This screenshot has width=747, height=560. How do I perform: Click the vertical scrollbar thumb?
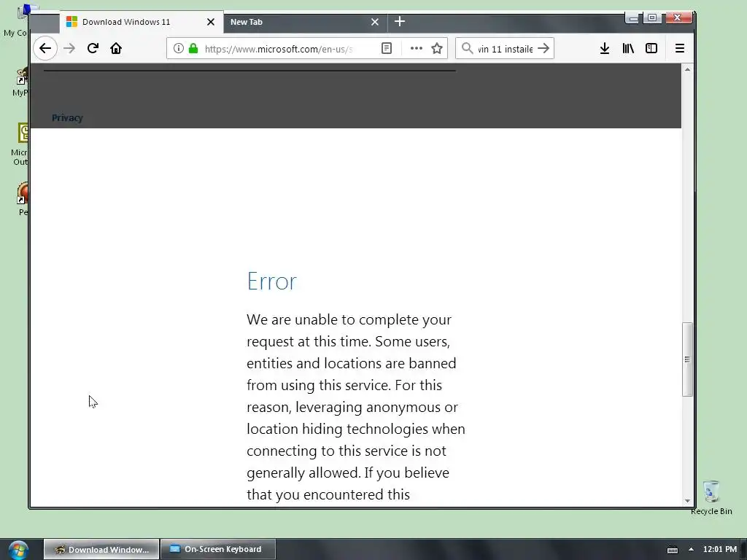coord(687,359)
